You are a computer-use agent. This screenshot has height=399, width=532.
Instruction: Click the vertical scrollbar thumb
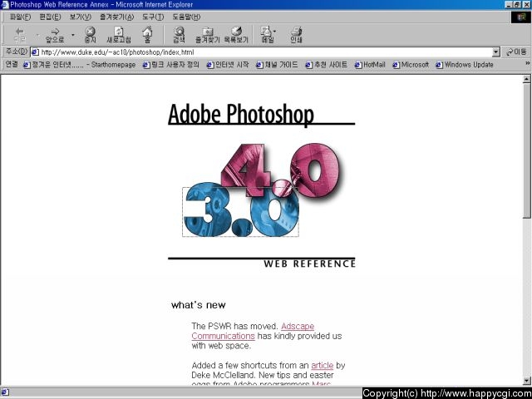526,150
